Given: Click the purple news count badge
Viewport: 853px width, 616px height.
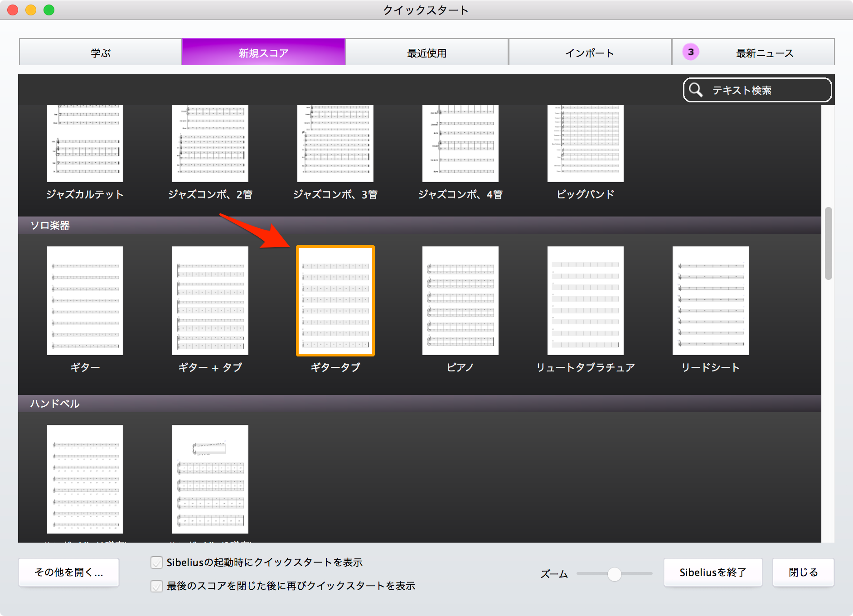Looking at the screenshot, I should point(691,52).
